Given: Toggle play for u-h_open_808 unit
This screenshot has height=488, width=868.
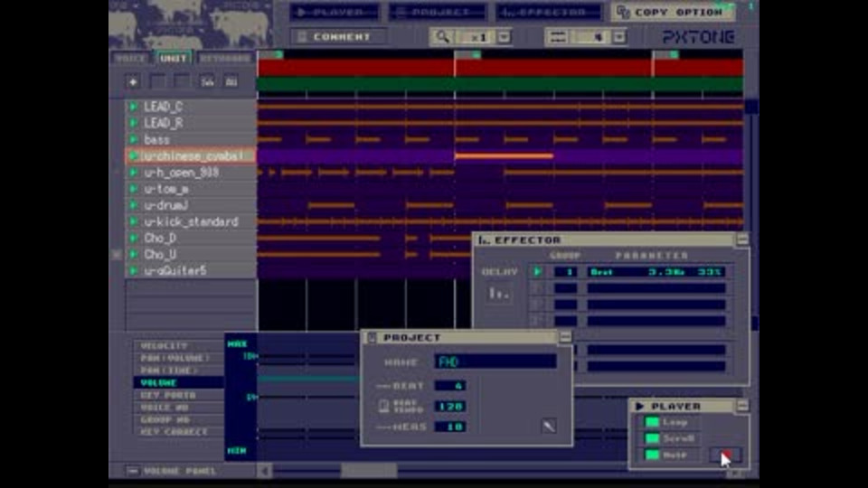Looking at the screenshot, I should pyautogui.click(x=134, y=173).
